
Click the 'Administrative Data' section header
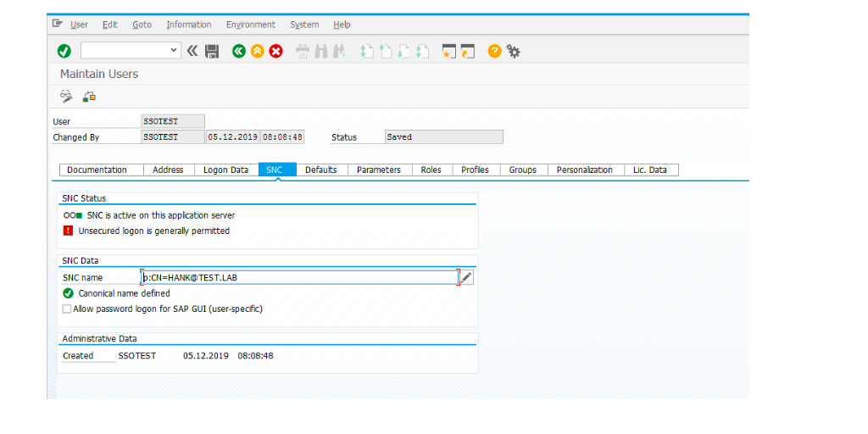100,338
